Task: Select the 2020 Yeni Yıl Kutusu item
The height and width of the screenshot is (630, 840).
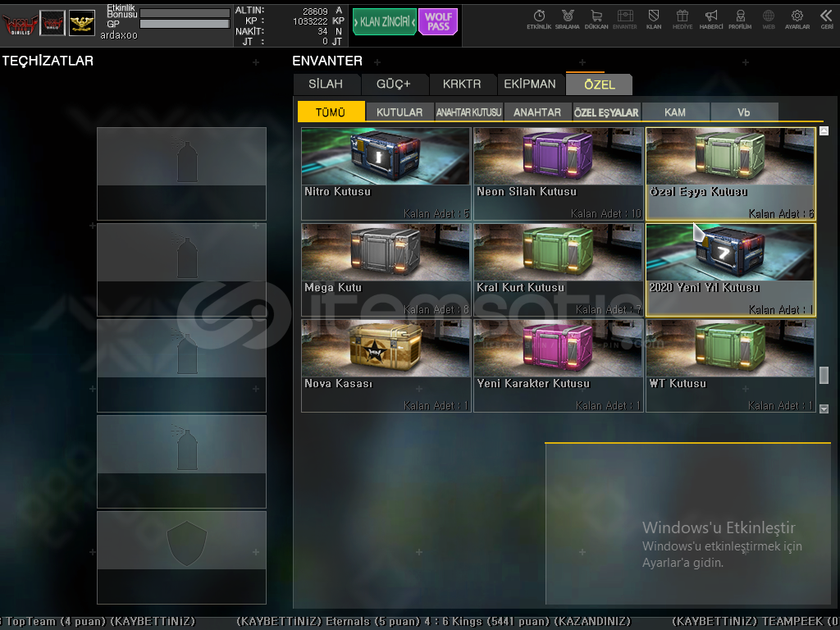Action: coord(731,270)
